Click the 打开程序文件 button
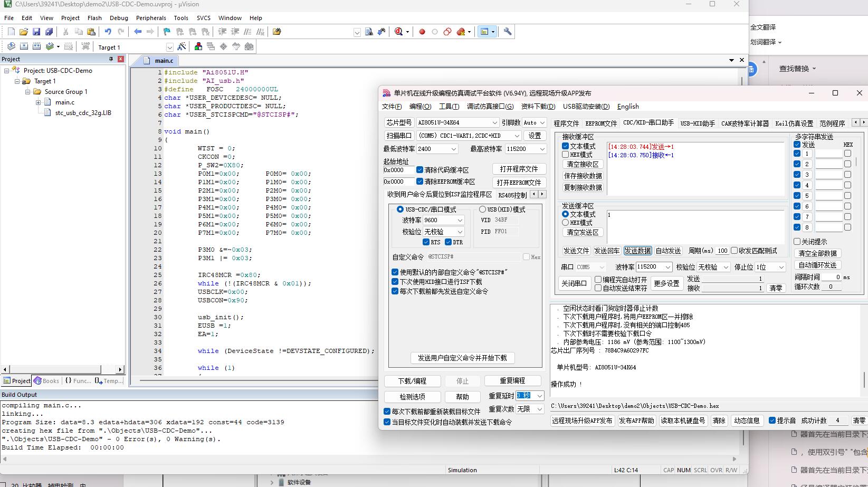Viewport: 868px width, 487px height. coord(519,169)
